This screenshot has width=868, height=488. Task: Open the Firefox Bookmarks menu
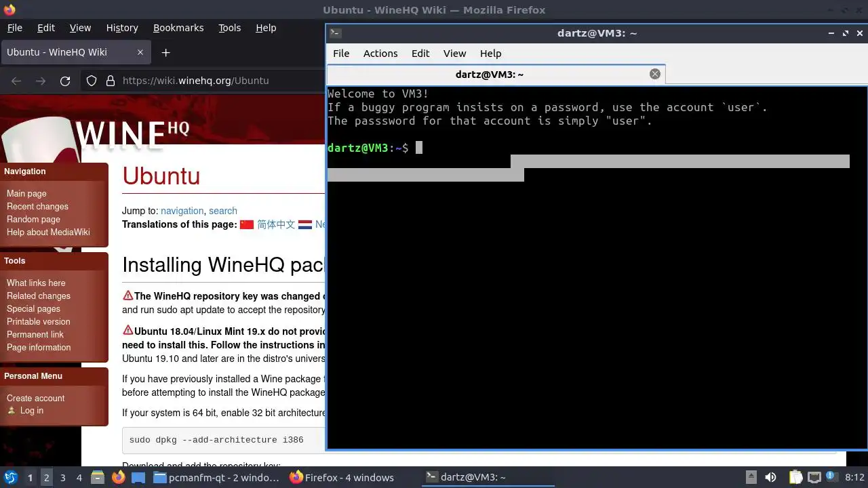click(x=178, y=28)
